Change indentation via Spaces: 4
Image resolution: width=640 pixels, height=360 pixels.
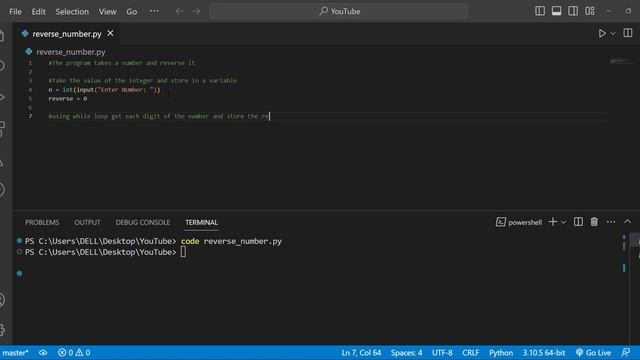pyautogui.click(x=406, y=353)
